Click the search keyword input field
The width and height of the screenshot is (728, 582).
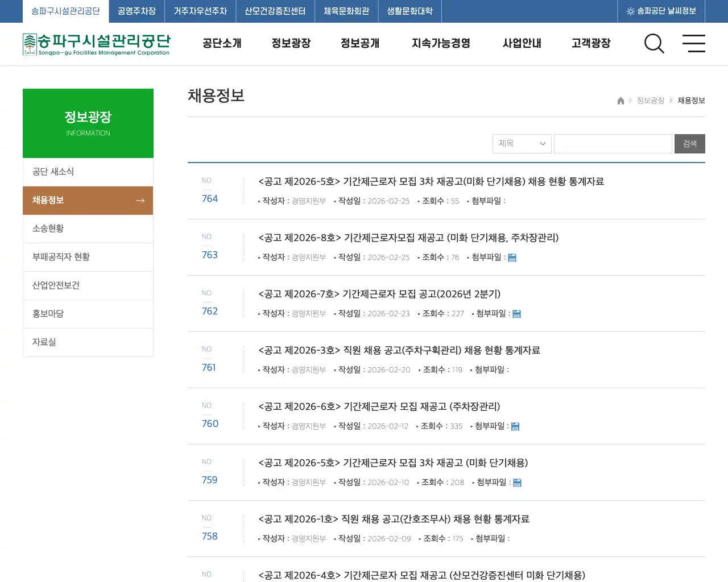(613, 143)
